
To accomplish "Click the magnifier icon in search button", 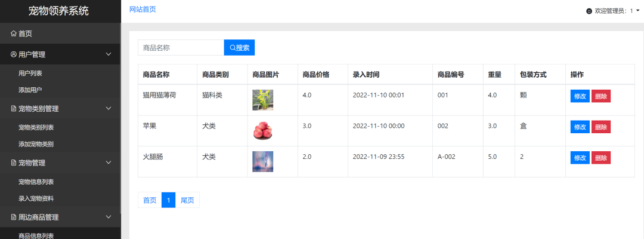I will [233, 48].
